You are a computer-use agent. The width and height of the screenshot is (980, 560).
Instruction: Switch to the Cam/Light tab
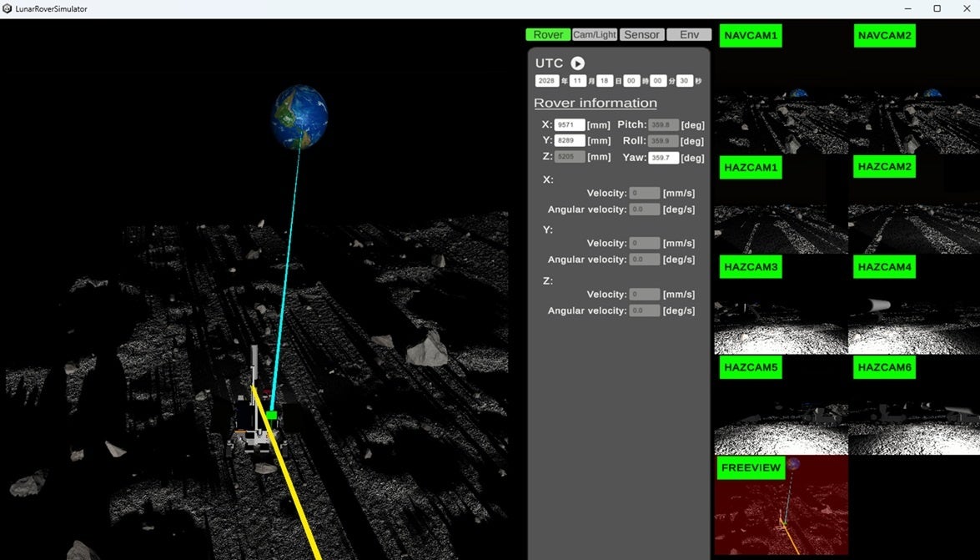point(595,35)
